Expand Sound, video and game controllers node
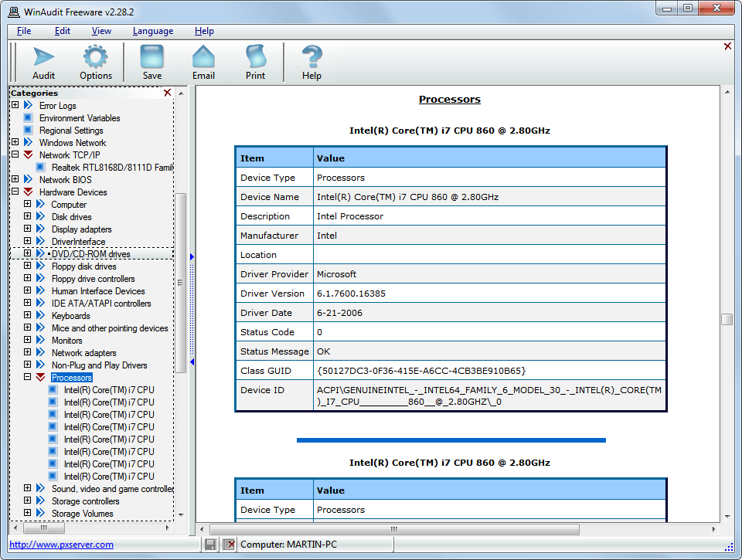The image size is (742, 560). point(28,488)
